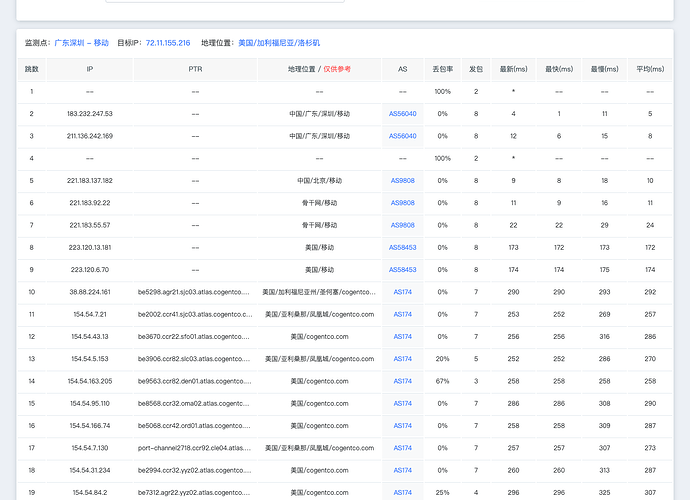Image resolution: width=690 pixels, height=500 pixels.
Task: Select 20% packet loss cell in hop 13
Action: (443, 359)
